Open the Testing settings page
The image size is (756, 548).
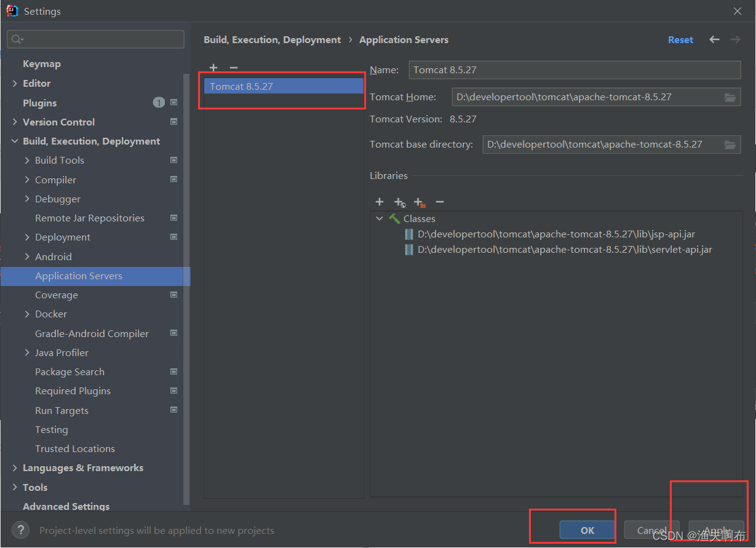[52, 429]
